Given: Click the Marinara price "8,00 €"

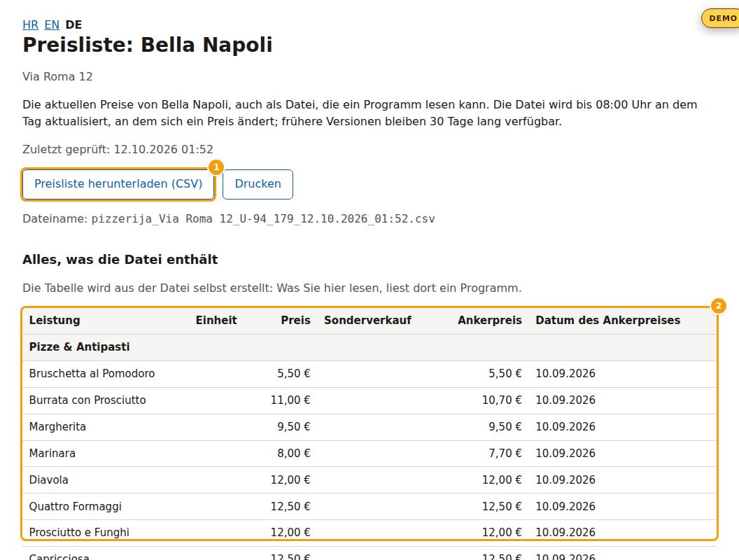Looking at the screenshot, I should 294,454.
